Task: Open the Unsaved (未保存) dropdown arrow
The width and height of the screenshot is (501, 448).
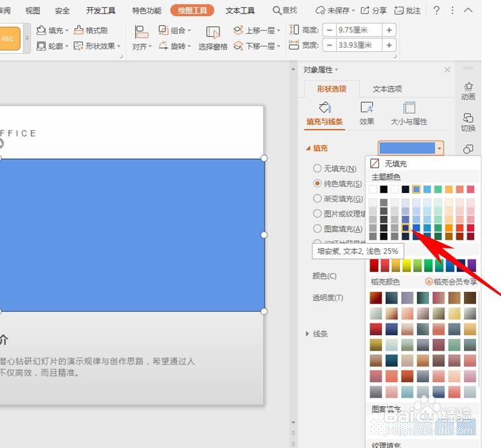Action: (x=353, y=11)
